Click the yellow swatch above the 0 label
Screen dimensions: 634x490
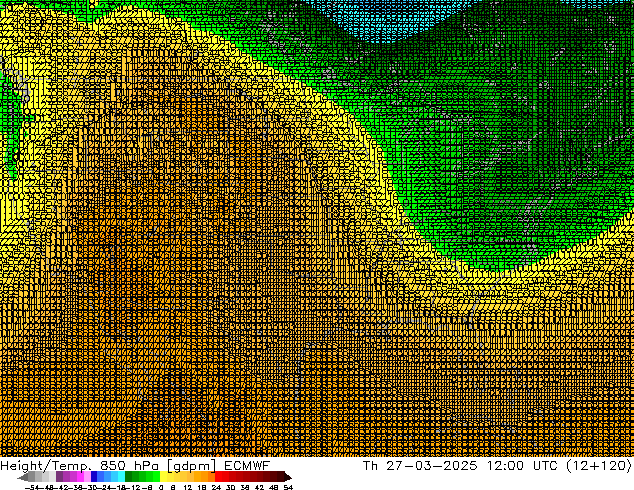coord(163,476)
